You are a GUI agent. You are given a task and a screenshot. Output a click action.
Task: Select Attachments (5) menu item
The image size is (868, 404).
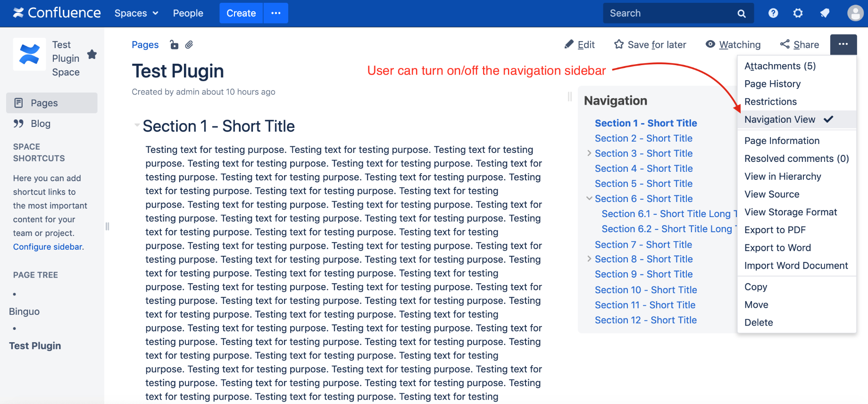point(797,66)
